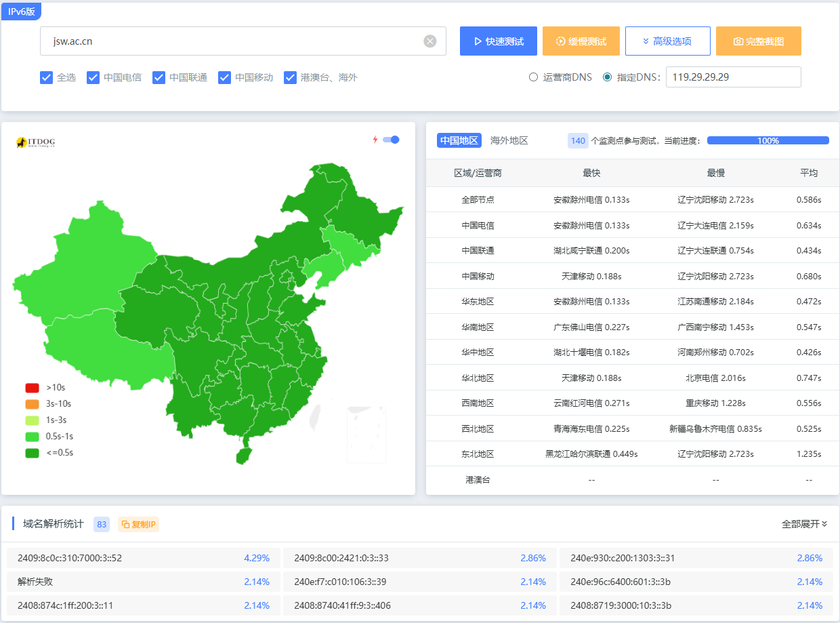Viewport: 840px width, 623px height.
Task: Click the DNS input containing 119.29.29.29
Action: click(x=733, y=77)
